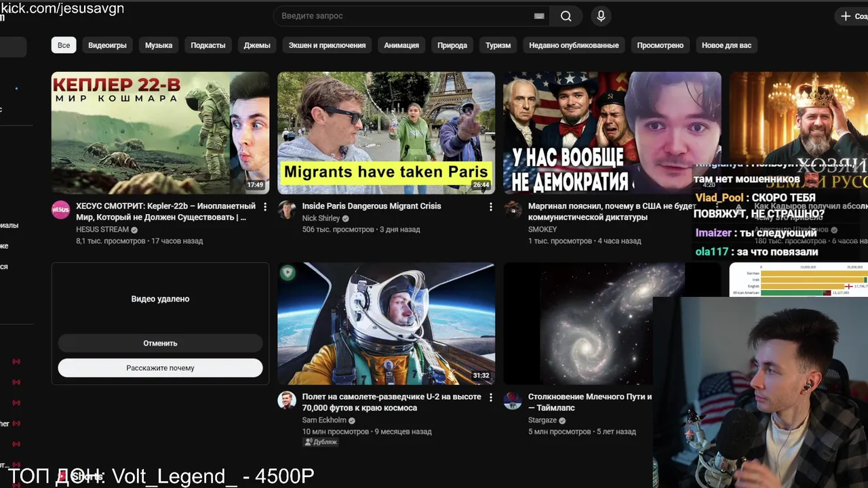Open У нас вообще не демократия thumbnail

612,133
